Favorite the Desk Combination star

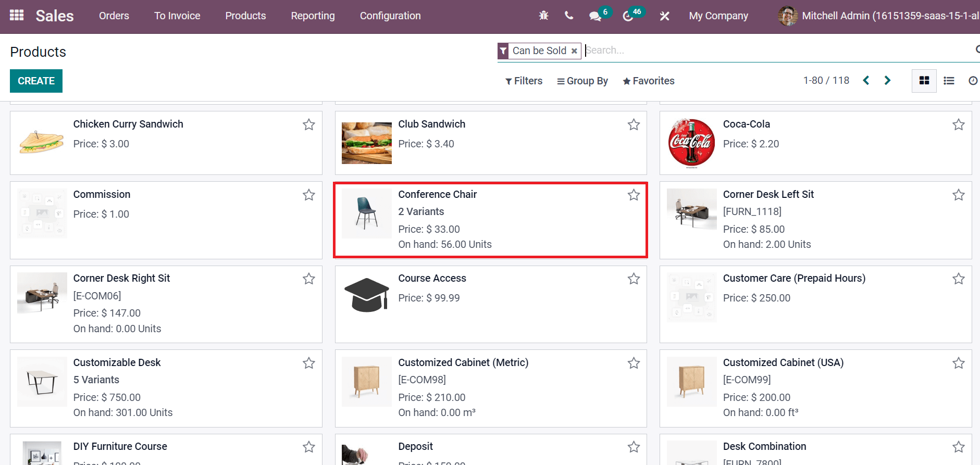pyautogui.click(x=959, y=447)
